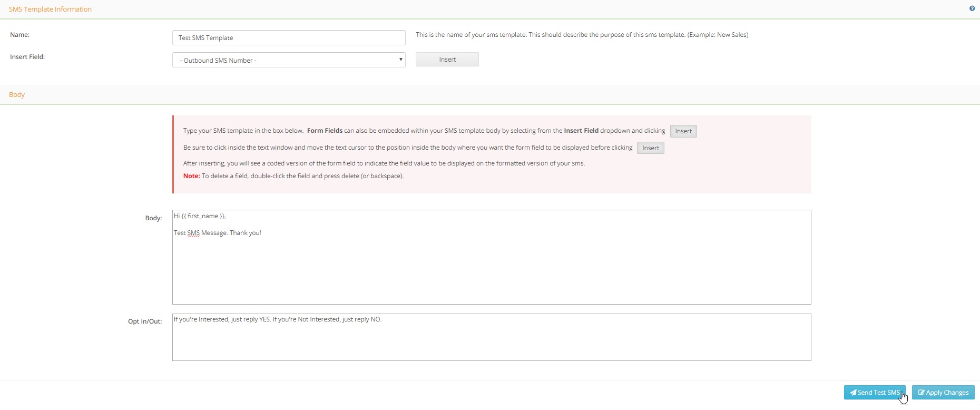Click the 'Test SMS Message. Thank you!' line
The width and height of the screenshot is (980, 410).
[218, 233]
